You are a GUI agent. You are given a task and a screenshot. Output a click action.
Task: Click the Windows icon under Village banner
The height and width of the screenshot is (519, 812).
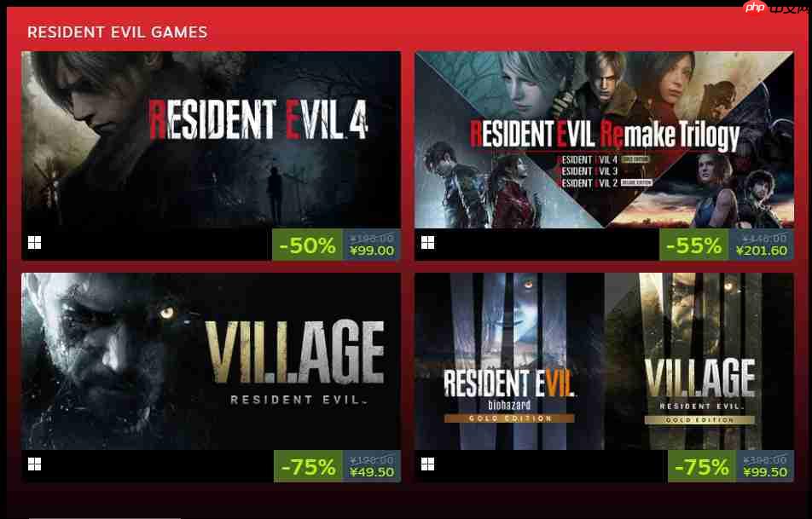35,464
